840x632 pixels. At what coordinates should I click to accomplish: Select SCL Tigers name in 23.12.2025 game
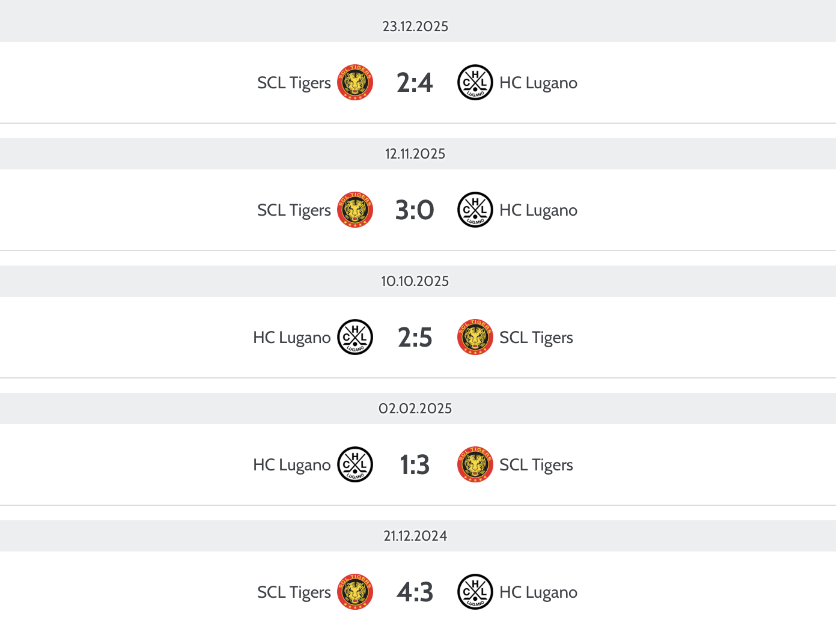tap(294, 83)
